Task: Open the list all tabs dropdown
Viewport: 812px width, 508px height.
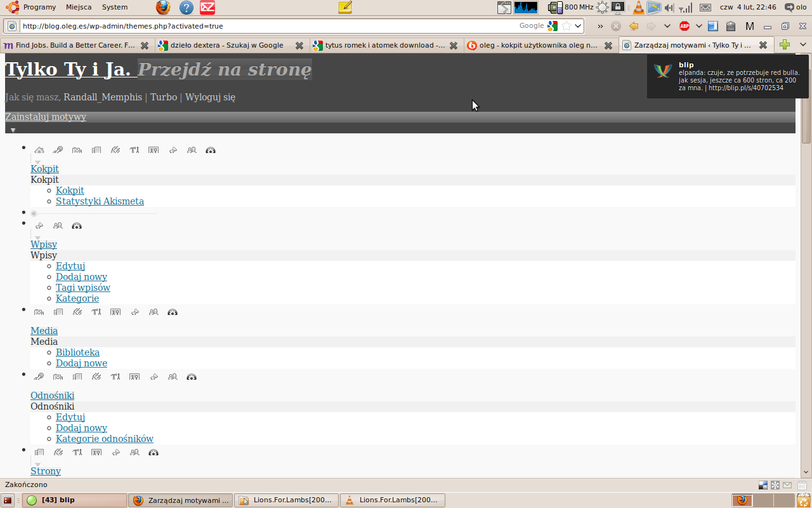Action: point(802,45)
